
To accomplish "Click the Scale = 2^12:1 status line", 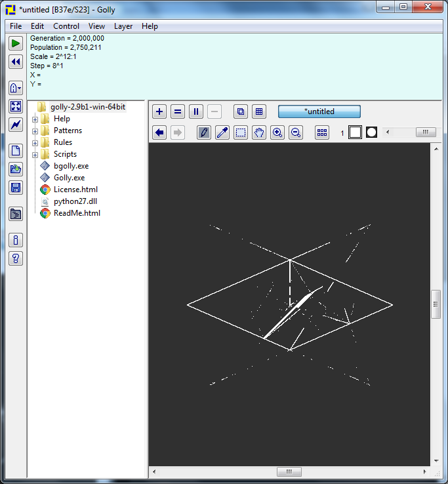I will (x=53, y=57).
